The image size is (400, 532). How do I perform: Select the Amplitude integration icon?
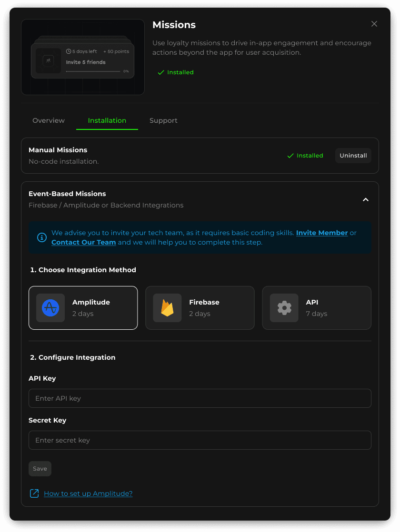click(50, 307)
